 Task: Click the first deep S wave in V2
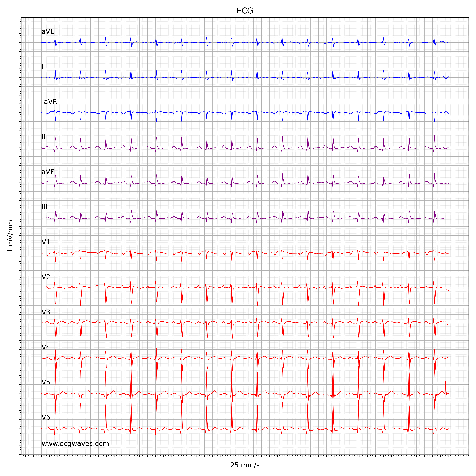(x=56, y=299)
